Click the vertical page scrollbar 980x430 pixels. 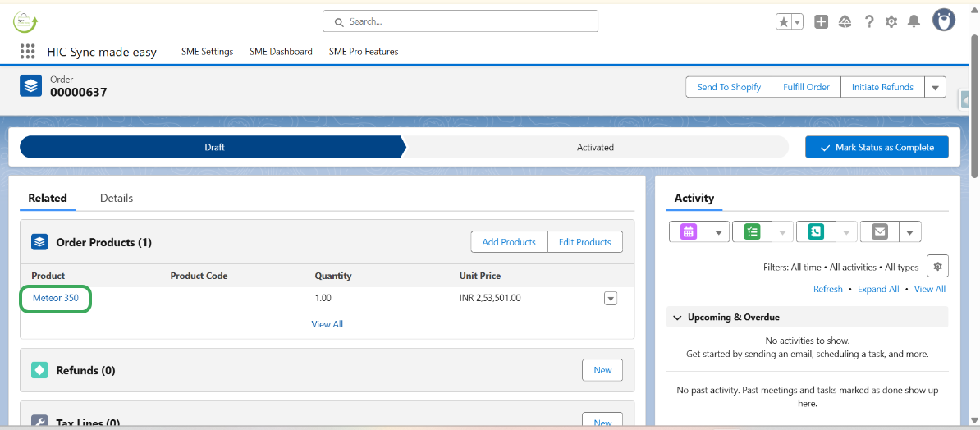point(976,106)
